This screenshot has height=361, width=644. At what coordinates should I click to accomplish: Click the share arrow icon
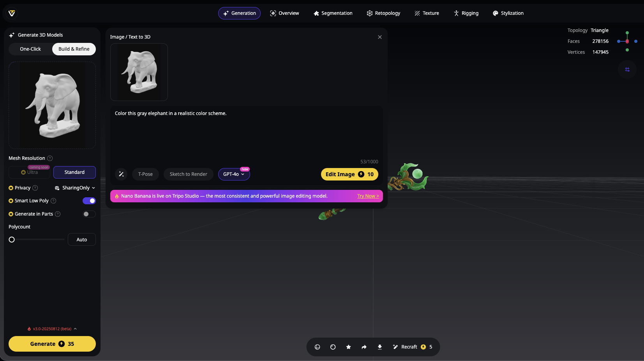[x=364, y=347]
